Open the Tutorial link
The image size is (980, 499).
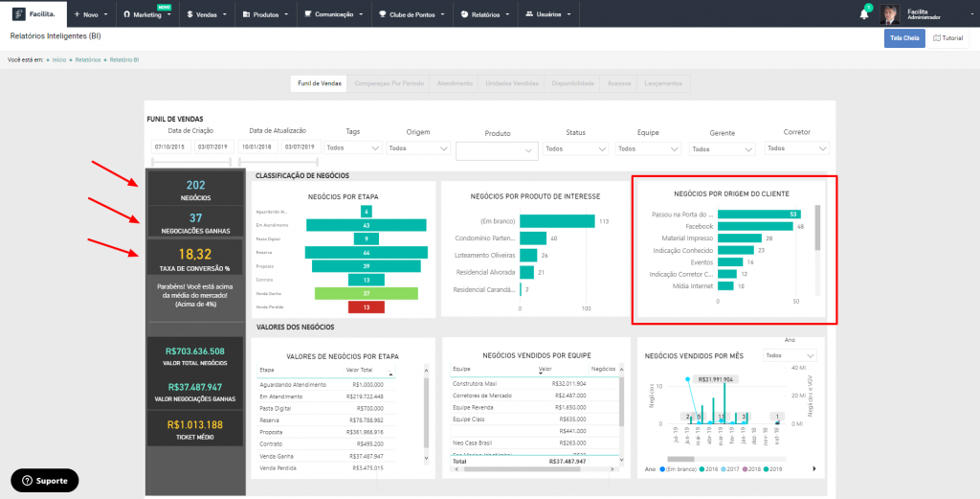click(947, 37)
